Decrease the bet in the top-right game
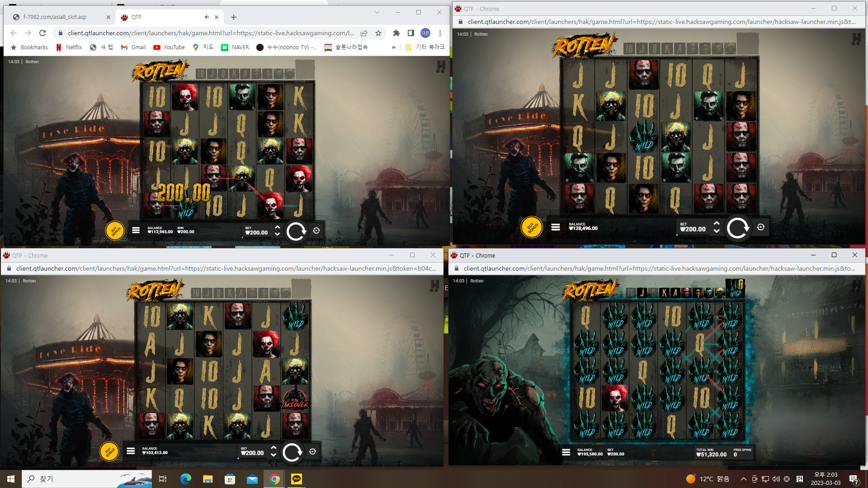 point(717,231)
